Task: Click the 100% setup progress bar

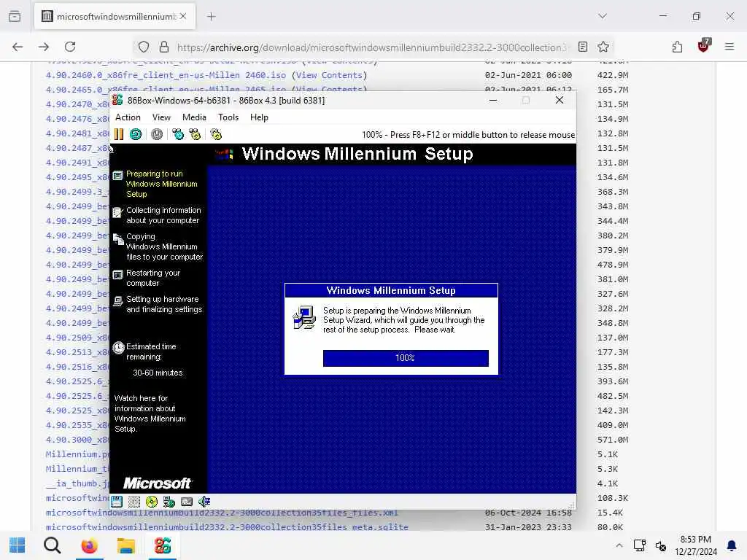Action: 406,358
